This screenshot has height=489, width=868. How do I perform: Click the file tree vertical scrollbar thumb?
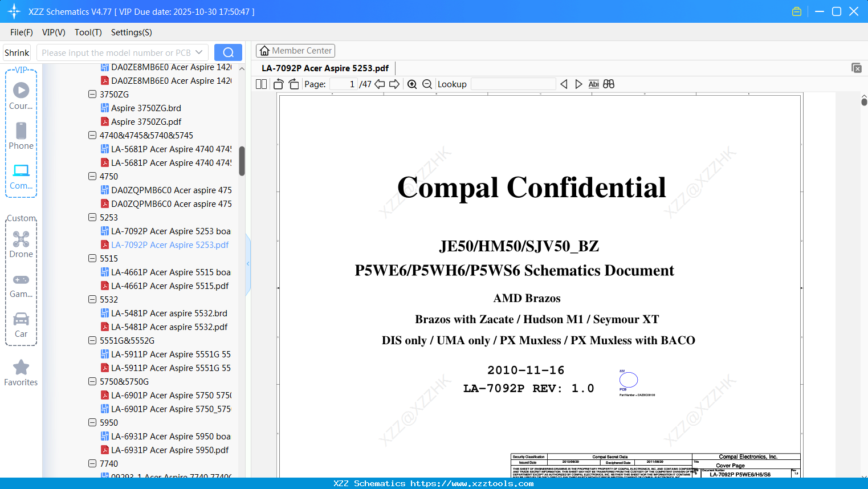pos(242,161)
